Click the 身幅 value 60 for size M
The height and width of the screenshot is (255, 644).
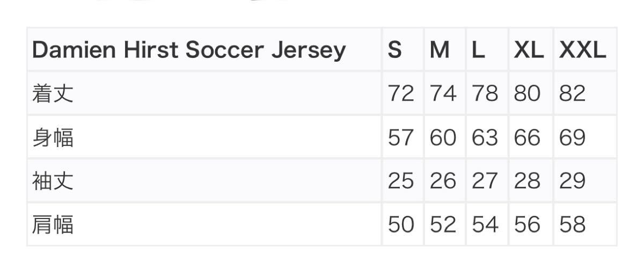point(443,138)
